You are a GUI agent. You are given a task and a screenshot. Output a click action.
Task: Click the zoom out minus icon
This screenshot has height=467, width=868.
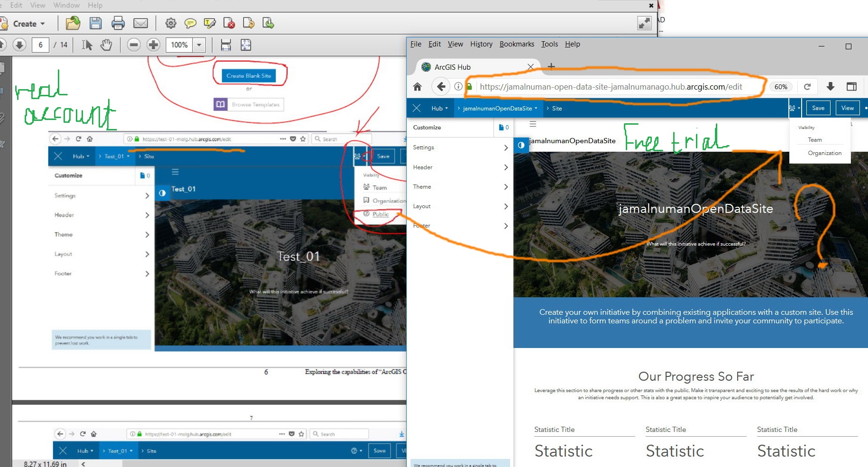[x=134, y=45]
